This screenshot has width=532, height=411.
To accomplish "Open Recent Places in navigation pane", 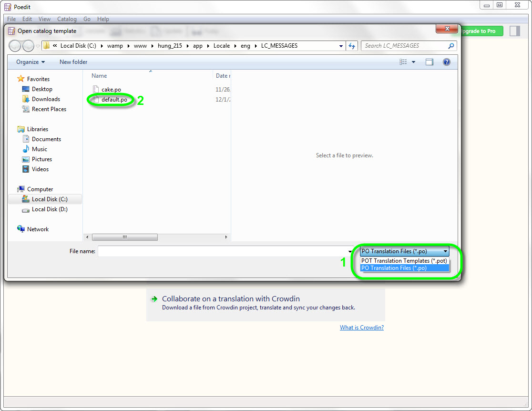I will 49,109.
